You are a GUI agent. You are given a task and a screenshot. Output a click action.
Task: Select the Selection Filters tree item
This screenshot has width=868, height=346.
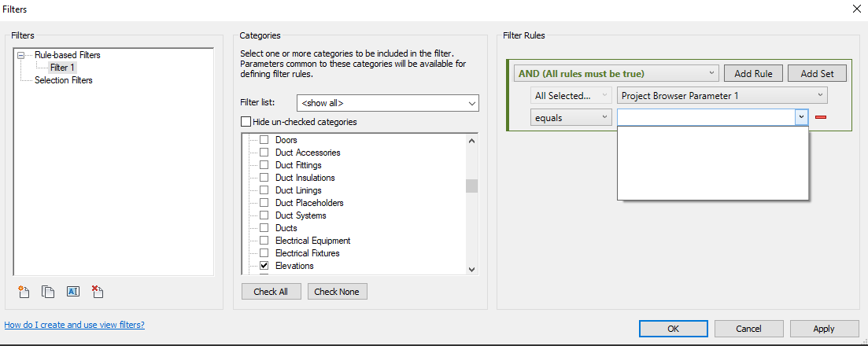[x=63, y=80]
